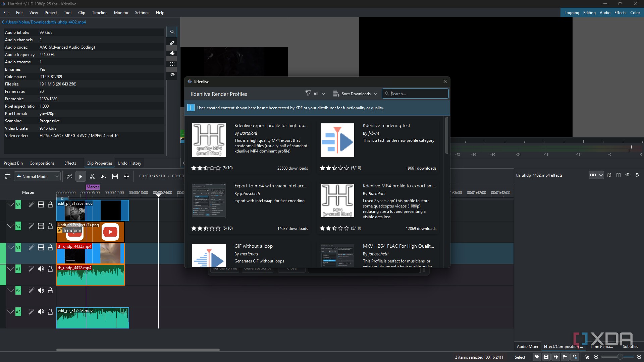The image size is (644, 362).
Task: Select the razor cut tool in timeline toolbar
Action: 92,176
